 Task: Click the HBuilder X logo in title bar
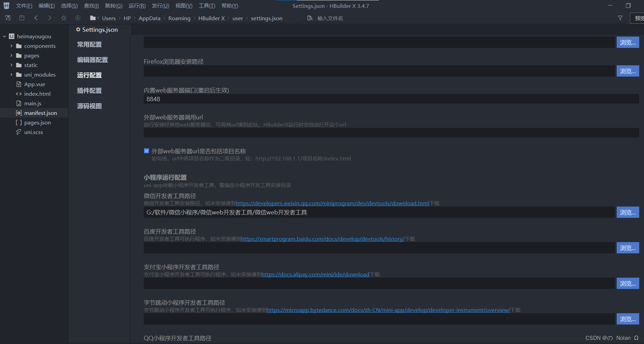click(6, 5)
